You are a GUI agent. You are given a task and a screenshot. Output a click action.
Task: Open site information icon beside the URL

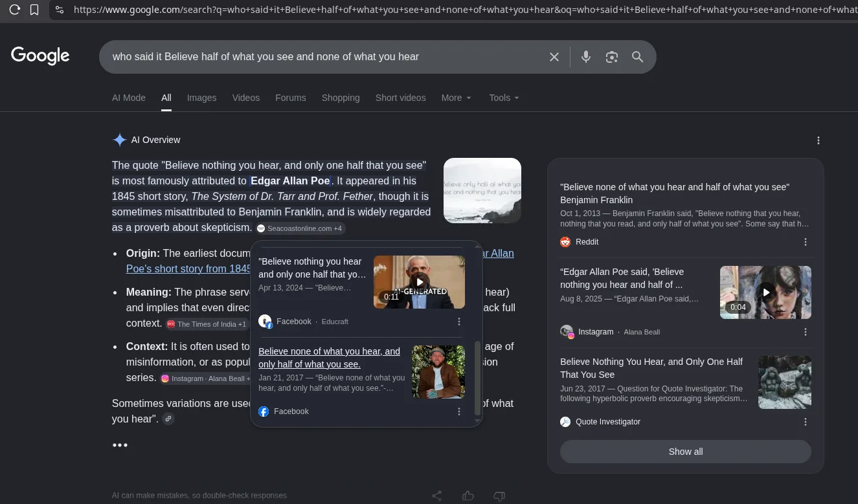click(x=60, y=10)
